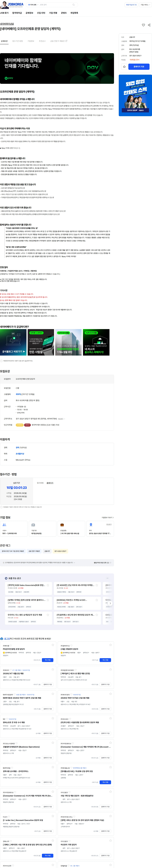Open the startup advertisement banner on the right
Viewport: 152px width, 868px height.
(x=135, y=96)
